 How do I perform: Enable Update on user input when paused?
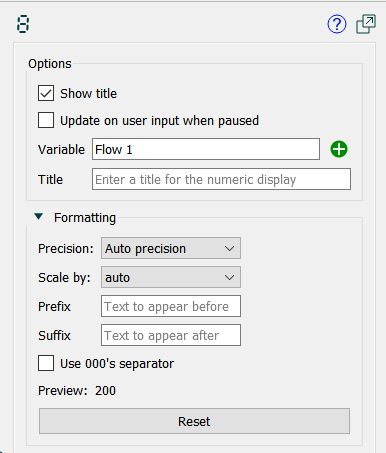46,120
